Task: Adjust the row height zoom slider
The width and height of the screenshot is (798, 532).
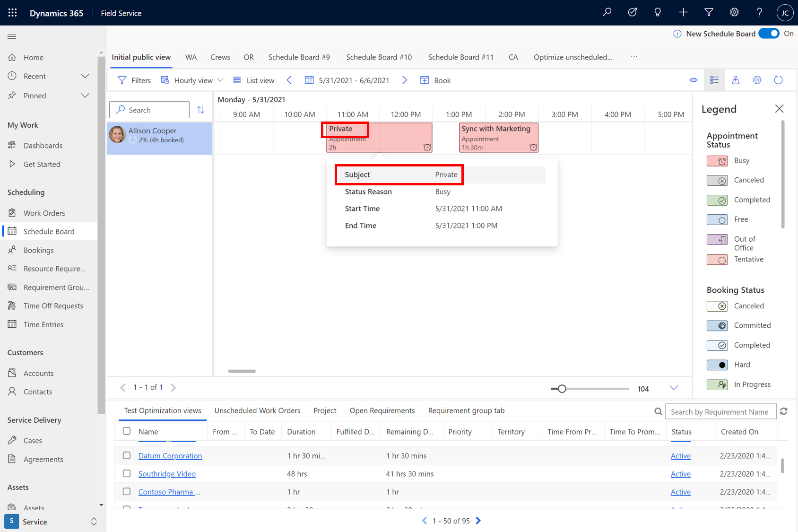Action: pos(562,388)
